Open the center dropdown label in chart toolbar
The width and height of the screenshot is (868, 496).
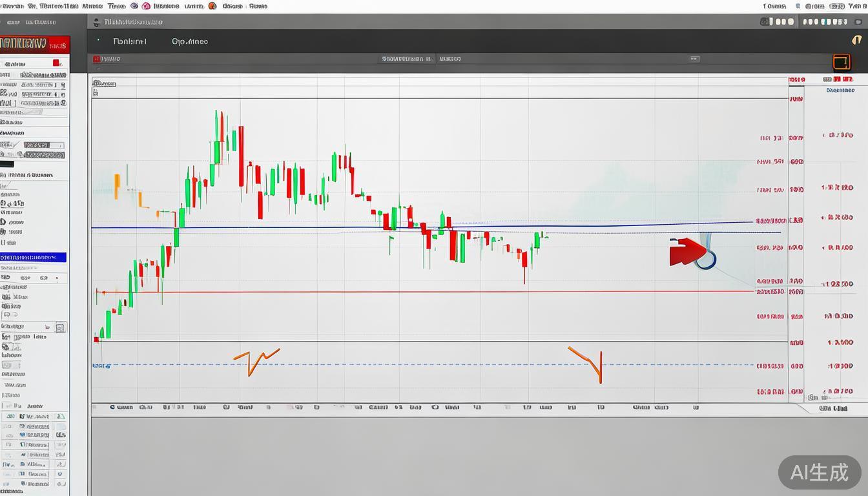(407, 59)
